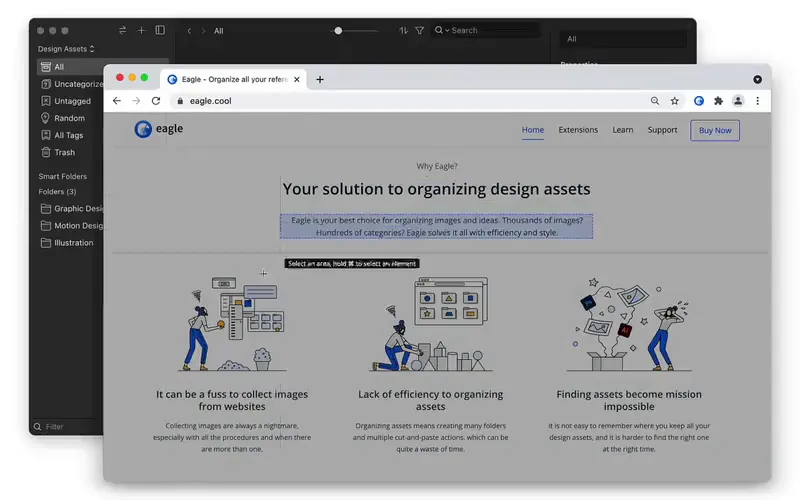This screenshot has width=800, height=500.
Task: Click the plus add icon in Eagle app toolbar
Action: [141, 31]
